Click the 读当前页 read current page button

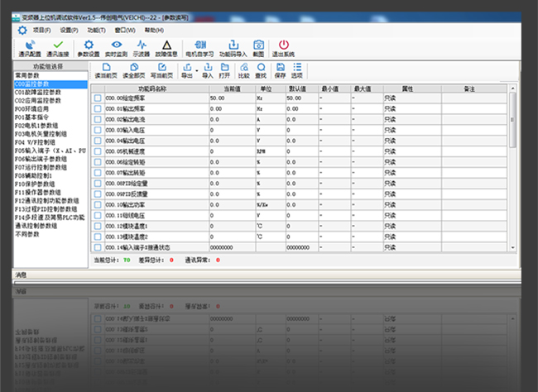click(105, 71)
